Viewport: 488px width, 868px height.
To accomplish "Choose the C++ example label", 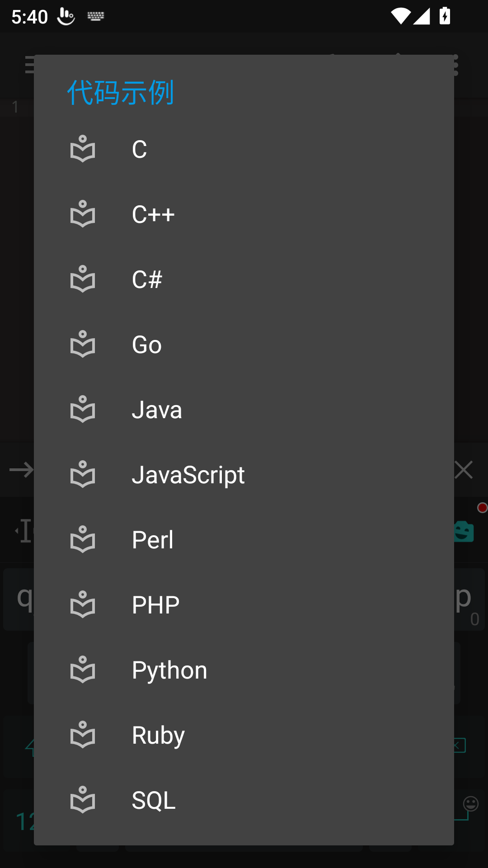I will pyautogui.click(x=153, y=214).
